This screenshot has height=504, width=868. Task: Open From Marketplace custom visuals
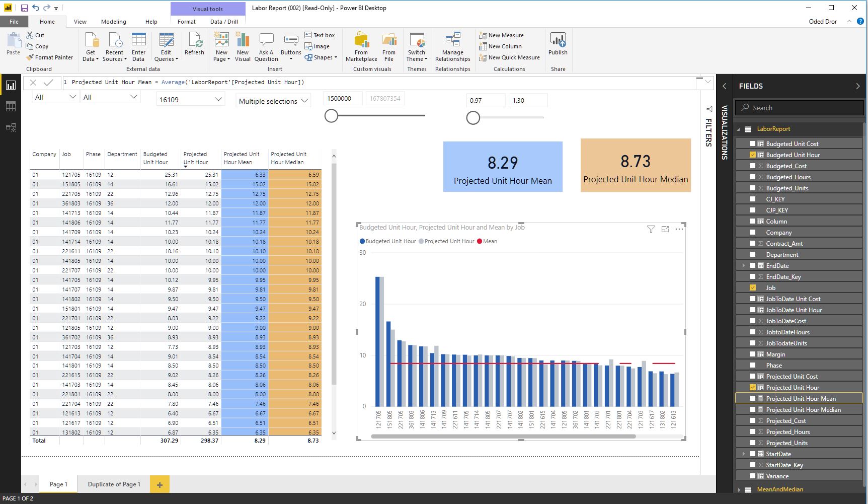click(x=361, y=47)
